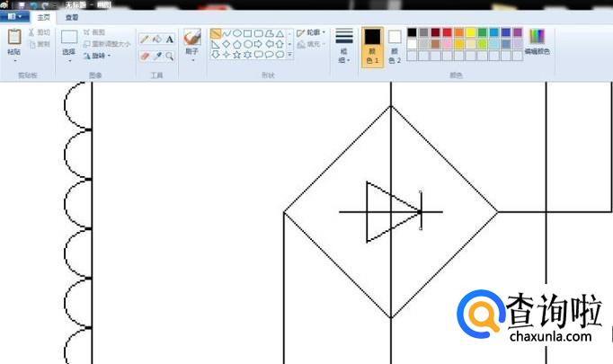This screenshot has height=364, width=613.
Task: Open the Edit colors dialog
Action: coord(537,41)
